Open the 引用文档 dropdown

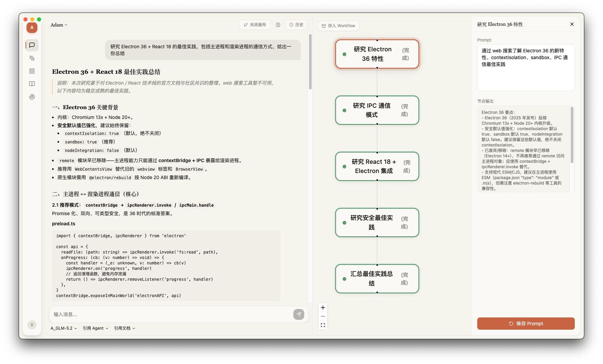click(x=124, y=328)
